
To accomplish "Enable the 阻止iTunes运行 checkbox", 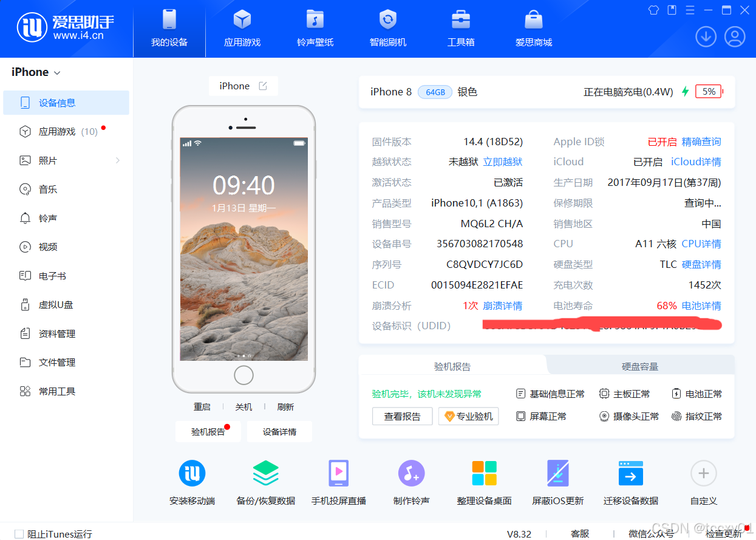I will pos(19,534).
